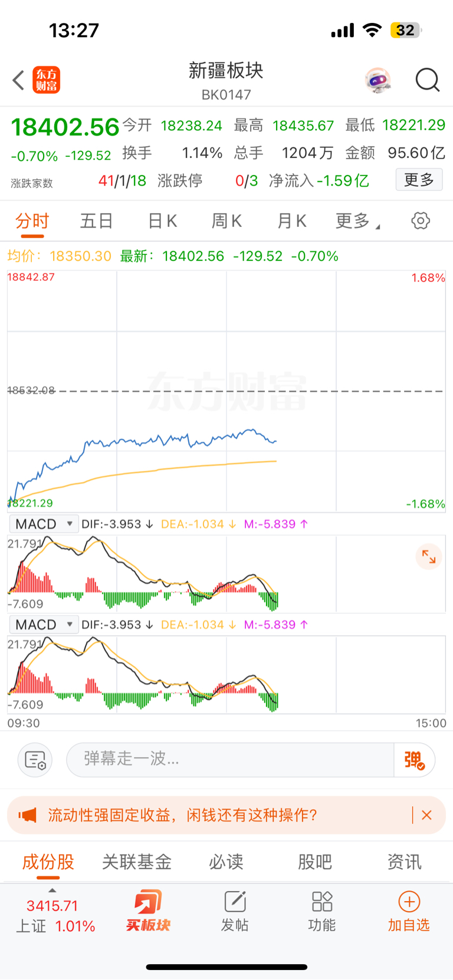
Task: Tap the 弹幕走一波 input field
Action: click(x=230, y=760)
